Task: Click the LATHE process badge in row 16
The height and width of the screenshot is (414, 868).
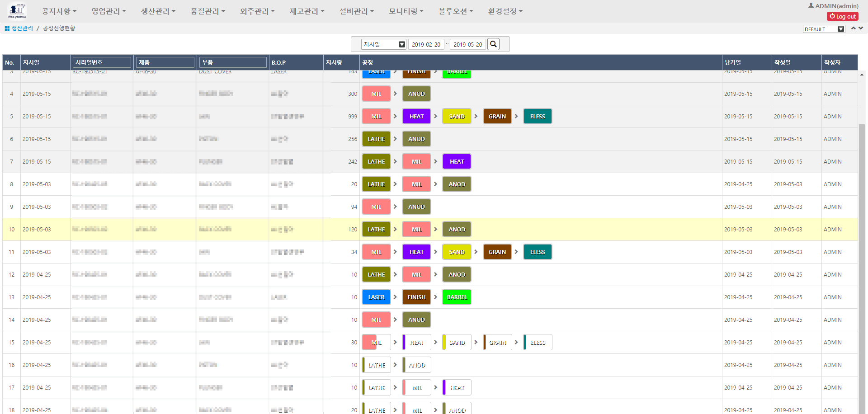Action: [x=376, y=365]
